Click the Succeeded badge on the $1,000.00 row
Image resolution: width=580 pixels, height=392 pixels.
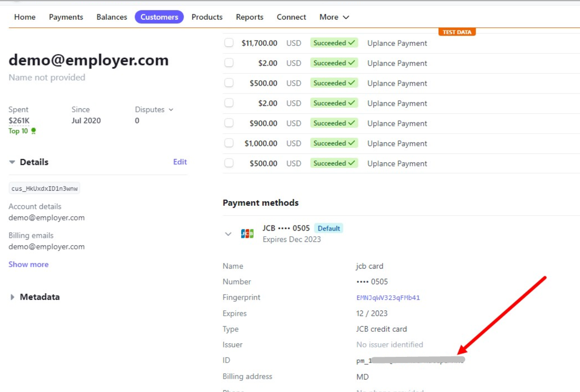(x=334, y=143)
